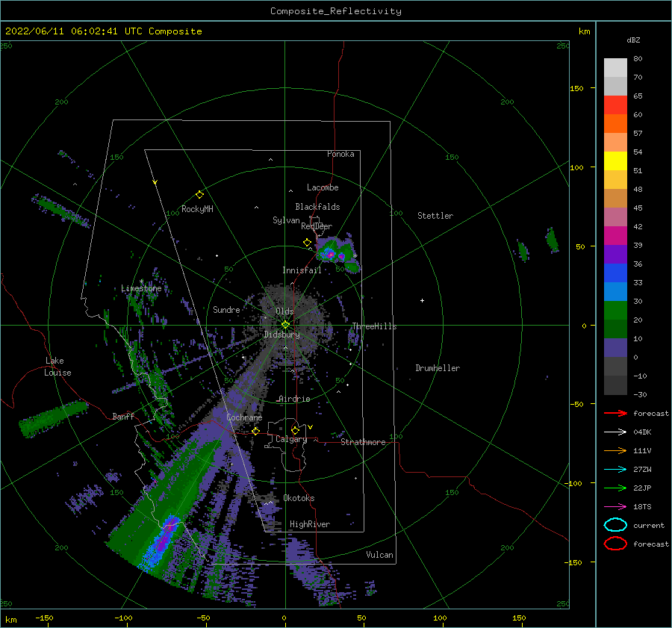Viewport: 672px width, 628px height.
Task: Click the storm cell southeast of RedDeer
Action: 337,253
